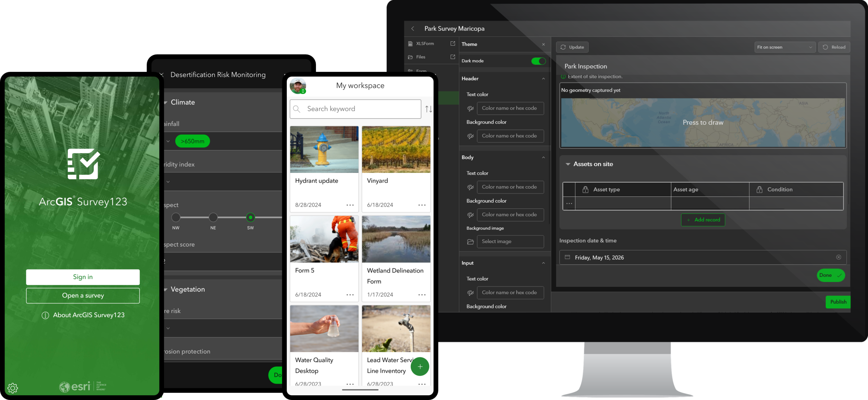The height and width of the screenshot is (400, 868).
Task: Collapse Assets on site group
Action: [568, 164]
